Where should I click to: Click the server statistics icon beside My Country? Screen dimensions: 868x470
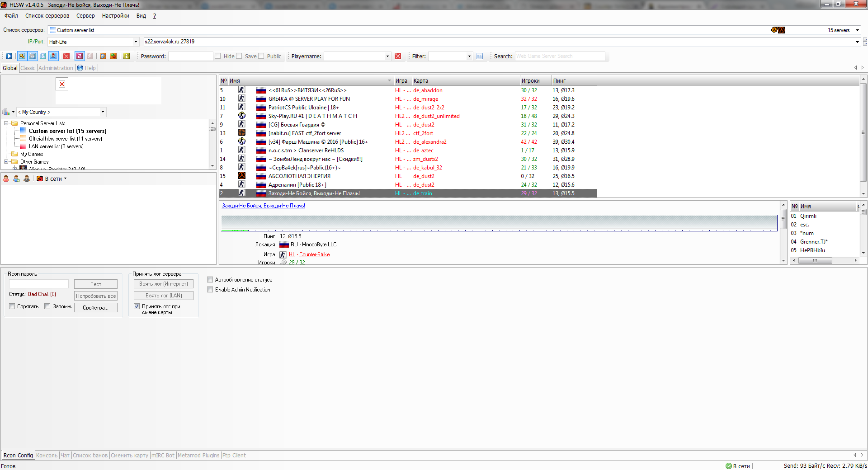[x=6, y=112]
